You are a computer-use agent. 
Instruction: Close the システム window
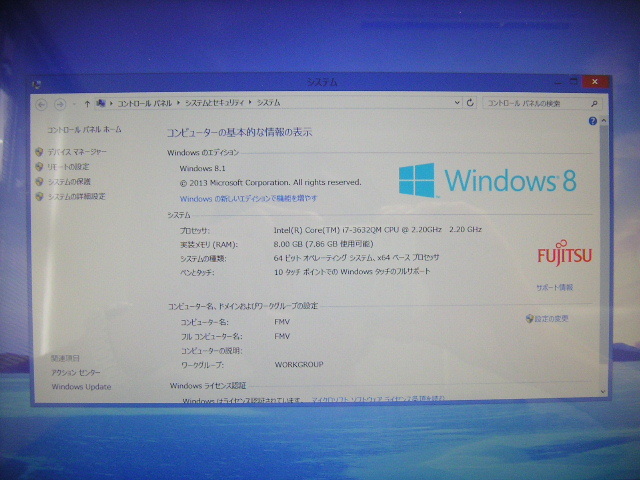tap(595, 82)
